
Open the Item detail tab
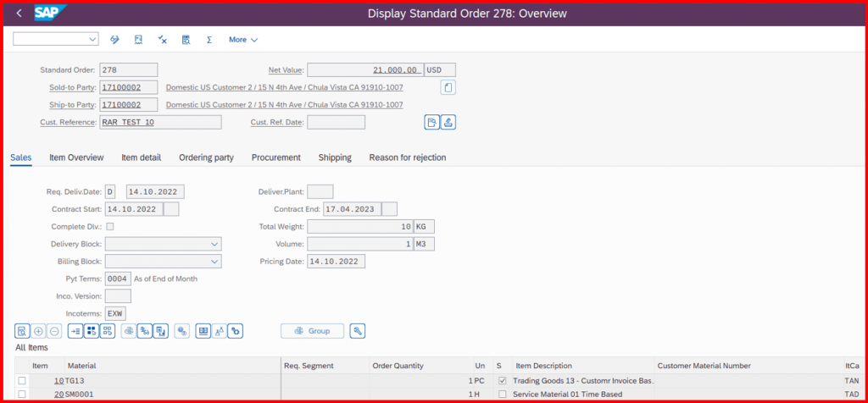(142, 157)
